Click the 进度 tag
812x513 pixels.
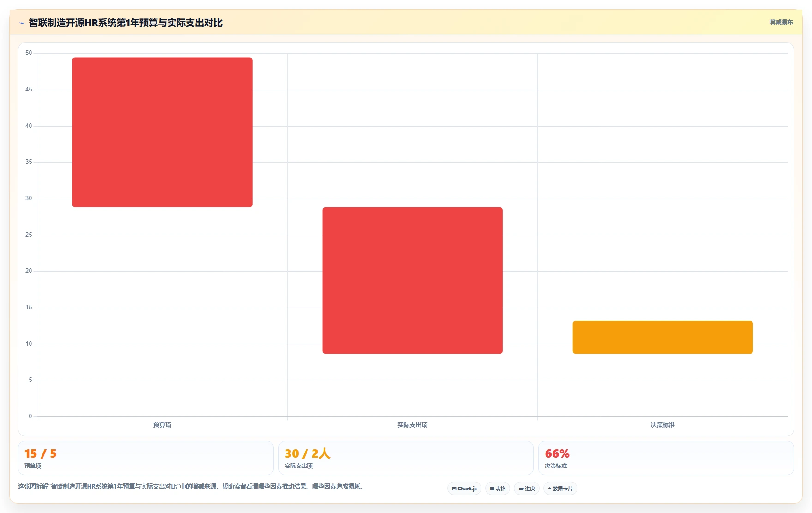click(x=527, y=489)
